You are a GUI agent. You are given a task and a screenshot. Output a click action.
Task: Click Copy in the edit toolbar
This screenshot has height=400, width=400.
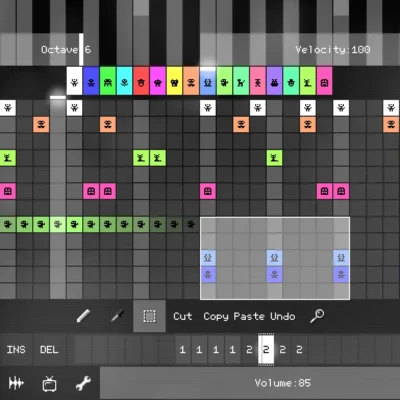[216, 316]
